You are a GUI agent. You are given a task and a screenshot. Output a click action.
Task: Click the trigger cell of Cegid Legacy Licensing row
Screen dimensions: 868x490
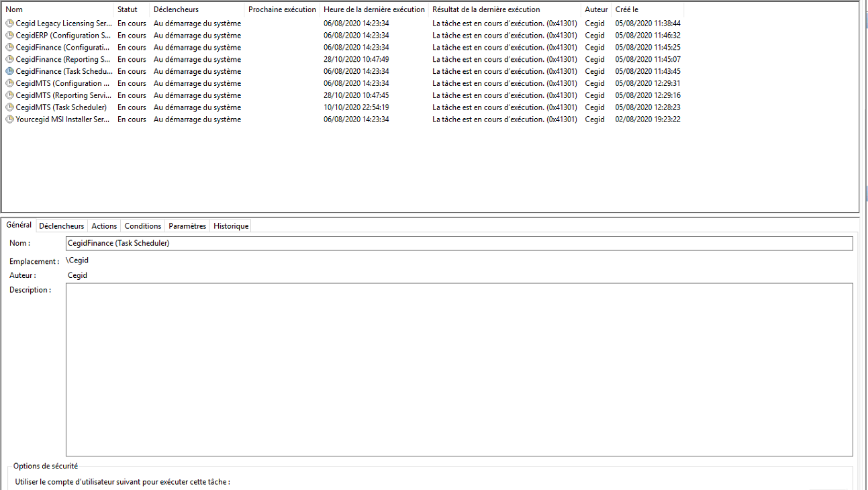coord(197,23)
